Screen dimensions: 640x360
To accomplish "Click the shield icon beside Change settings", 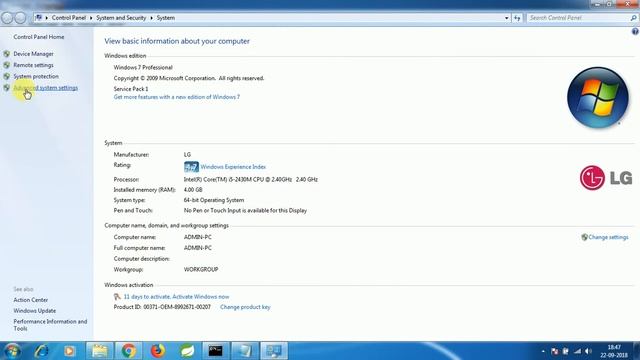I will pos(584,237).
